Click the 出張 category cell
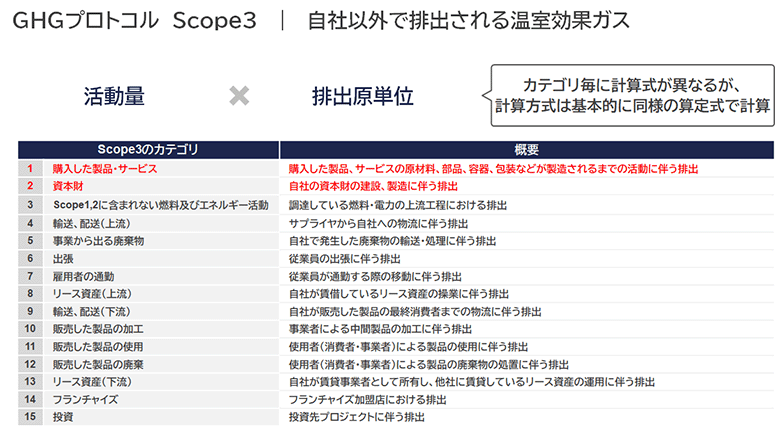Viewport: 780px width, 429px height. coord(63,257)
